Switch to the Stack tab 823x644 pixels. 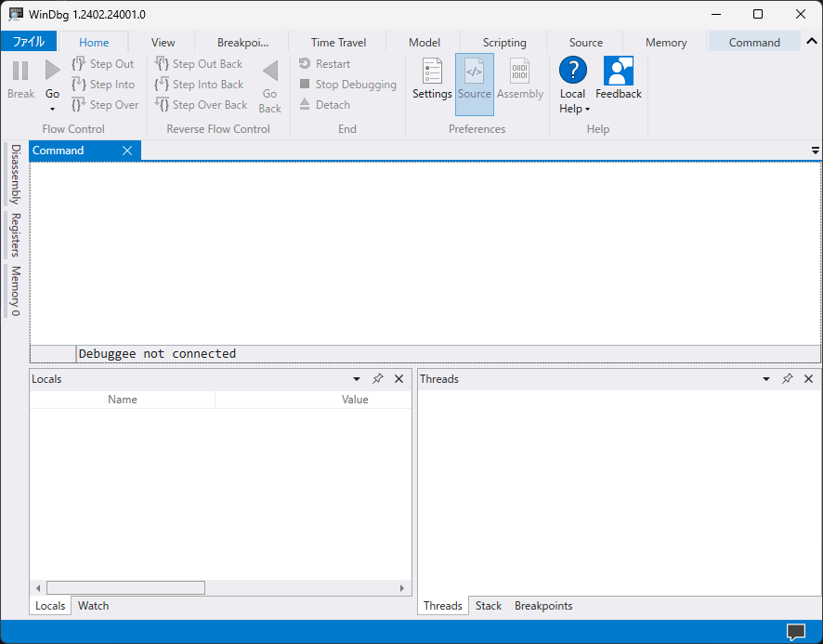pyautogui.click(x=489, y=606)
